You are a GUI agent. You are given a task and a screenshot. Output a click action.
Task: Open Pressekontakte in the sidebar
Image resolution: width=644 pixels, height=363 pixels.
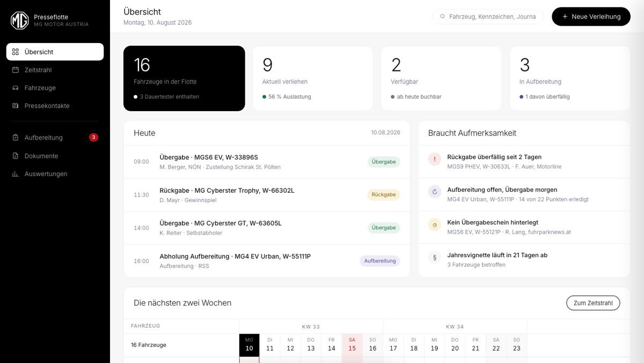point(55,106)
